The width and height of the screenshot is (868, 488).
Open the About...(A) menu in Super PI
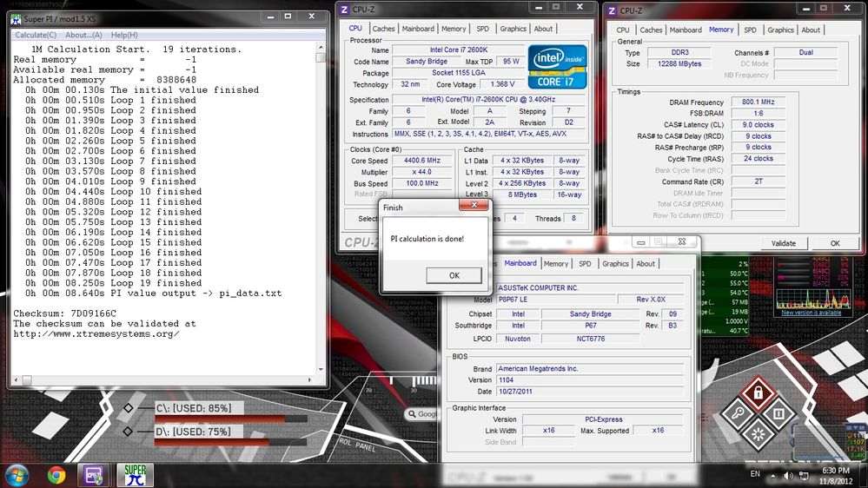click(x=83, y=35)
